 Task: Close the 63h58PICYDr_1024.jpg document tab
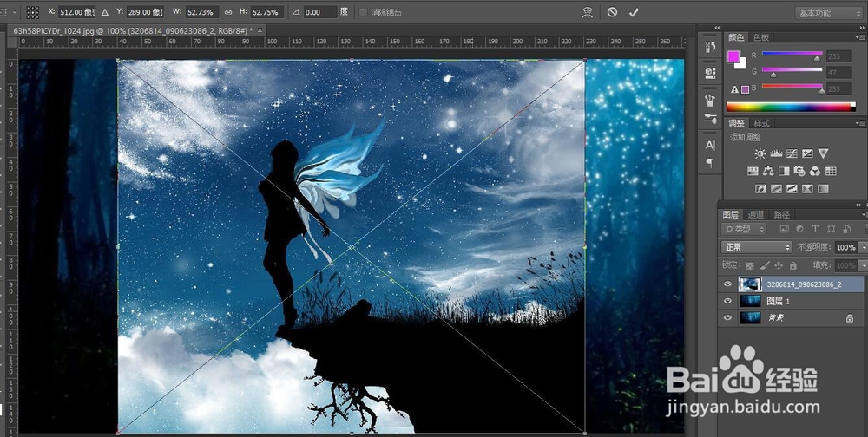[x=260, y=30]
